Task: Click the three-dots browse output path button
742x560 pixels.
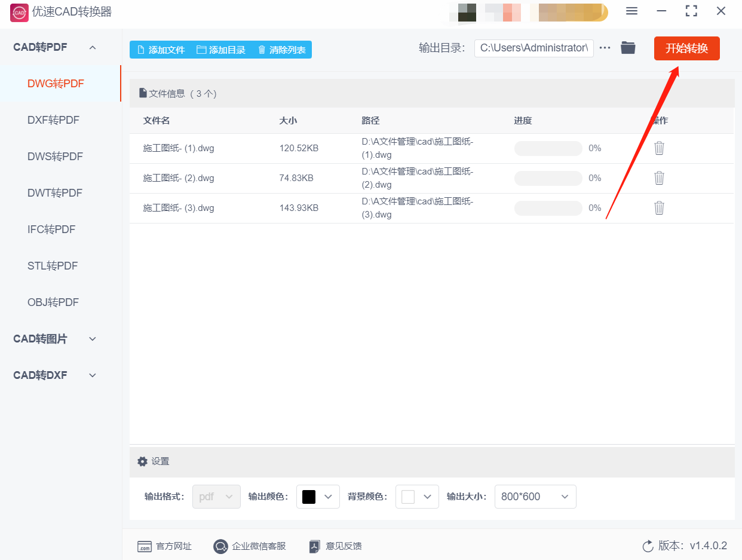Action: click(x=605, y=48)
